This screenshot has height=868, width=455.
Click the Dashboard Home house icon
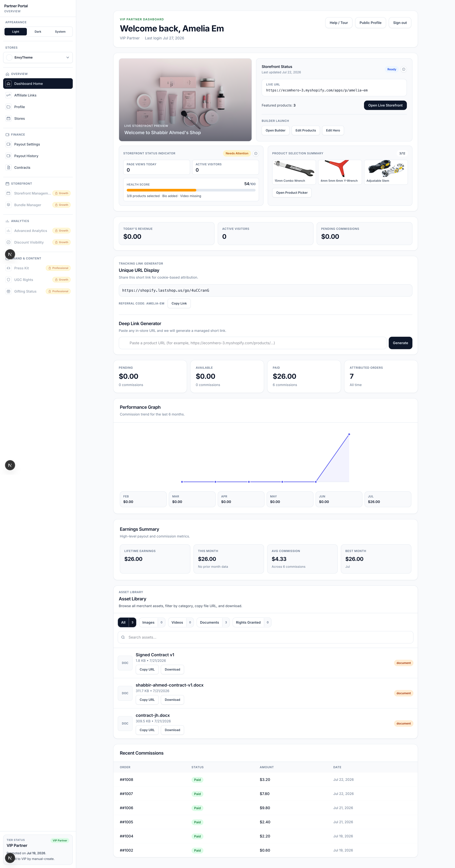pyautogui.click(x=9, y=84)
